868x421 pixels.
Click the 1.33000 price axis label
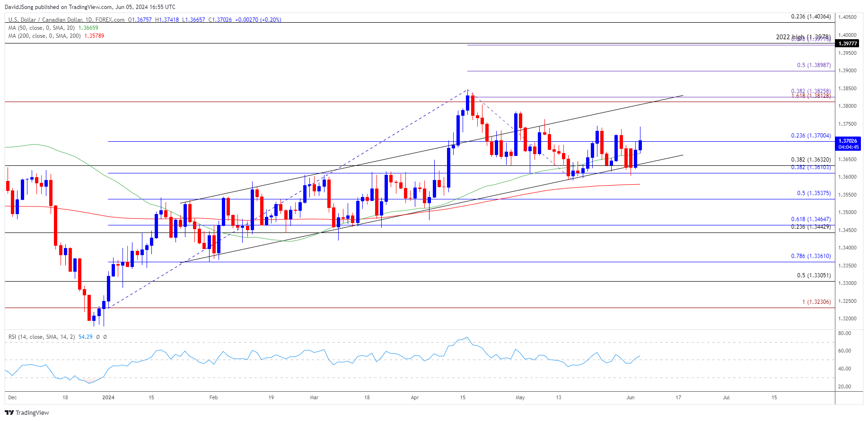(x=847, y=283)
